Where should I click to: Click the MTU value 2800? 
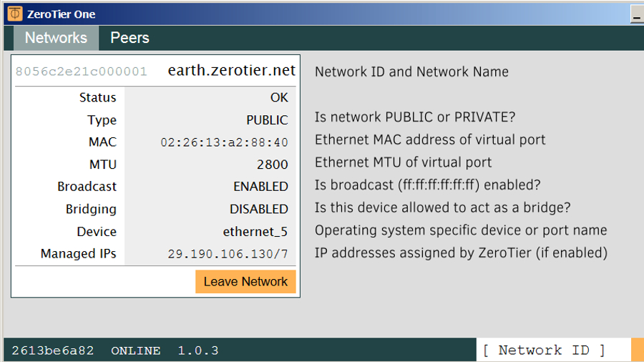[273, 165]
